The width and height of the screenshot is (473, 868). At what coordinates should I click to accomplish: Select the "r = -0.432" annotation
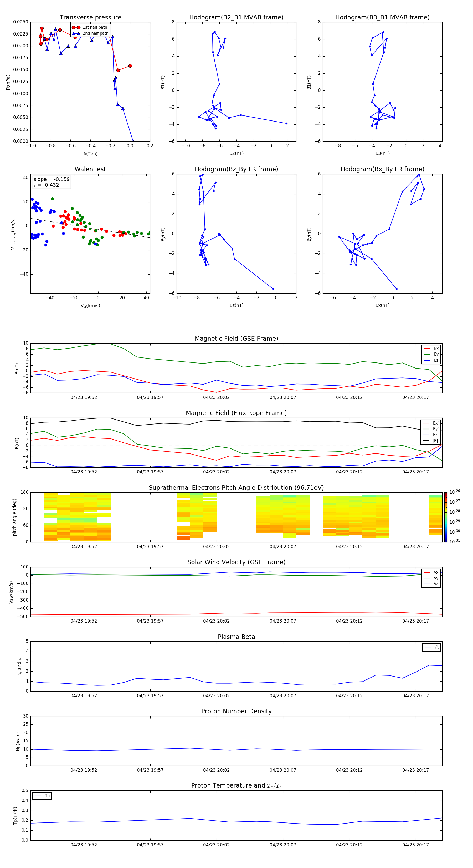(x=47, y=185)
